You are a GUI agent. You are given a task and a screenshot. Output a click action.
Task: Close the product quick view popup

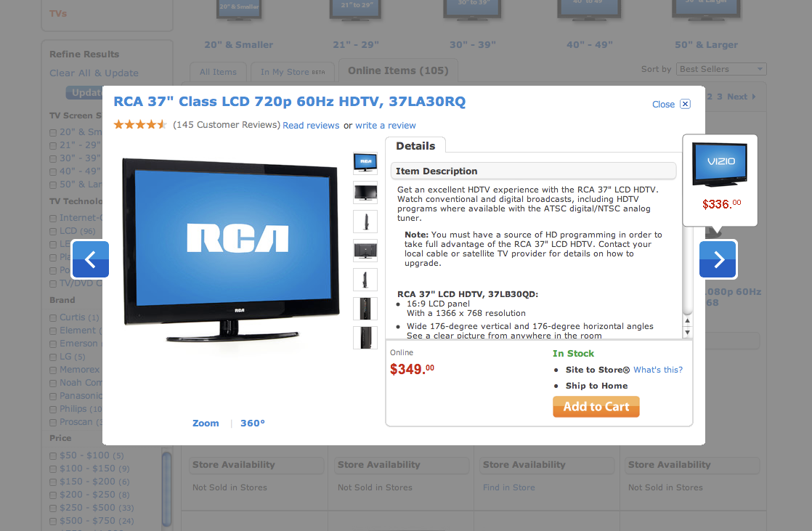point(670,104)
